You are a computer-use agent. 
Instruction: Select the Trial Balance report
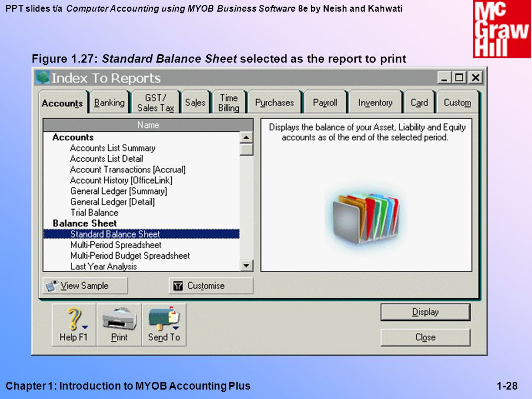pos(94,213)
